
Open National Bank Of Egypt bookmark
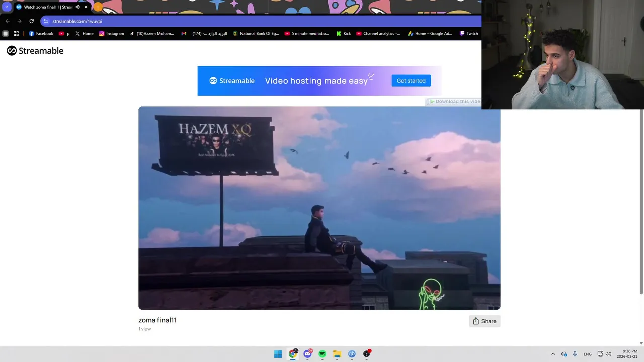[256, 34]
